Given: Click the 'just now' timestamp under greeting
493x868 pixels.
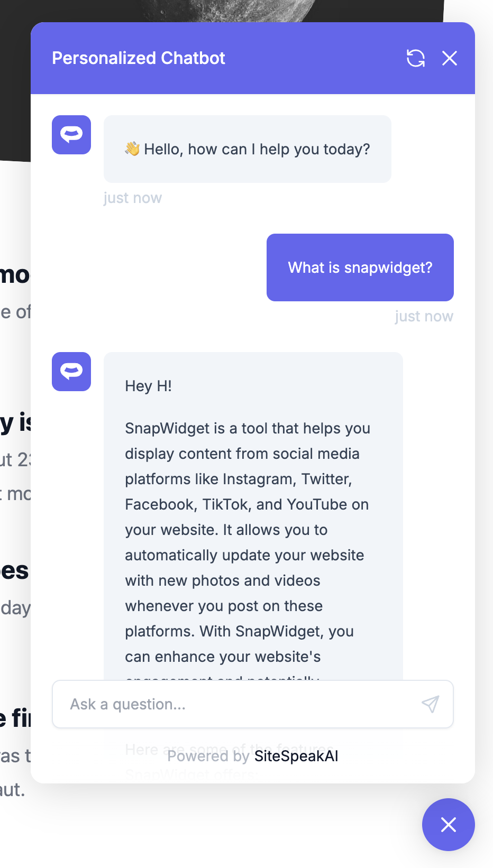Looking at the screenshot, I should point(133,198).
